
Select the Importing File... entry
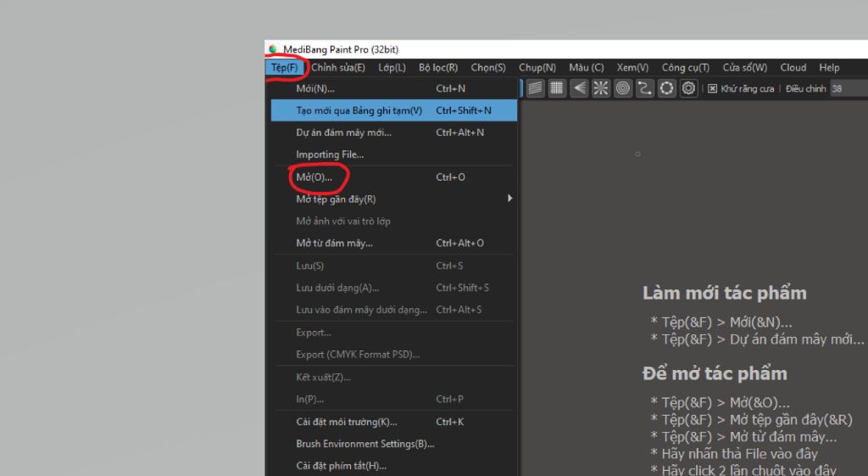coord(394,154)
